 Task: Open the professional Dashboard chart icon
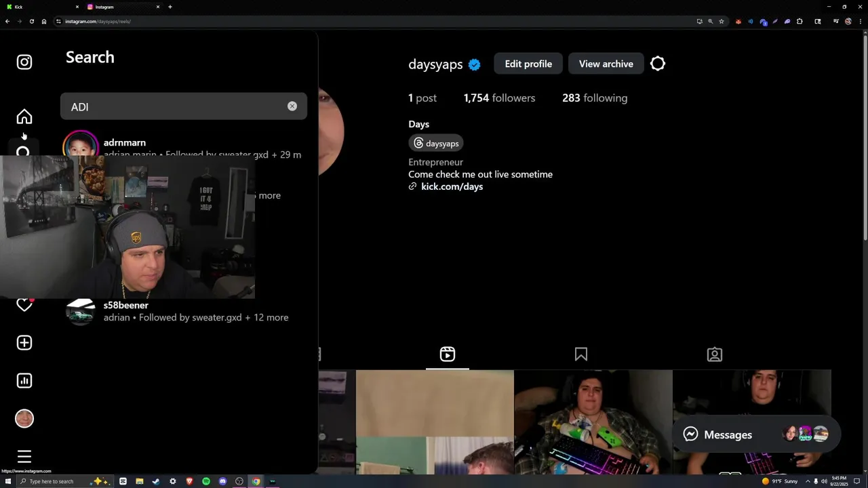[x=24, y=381]
